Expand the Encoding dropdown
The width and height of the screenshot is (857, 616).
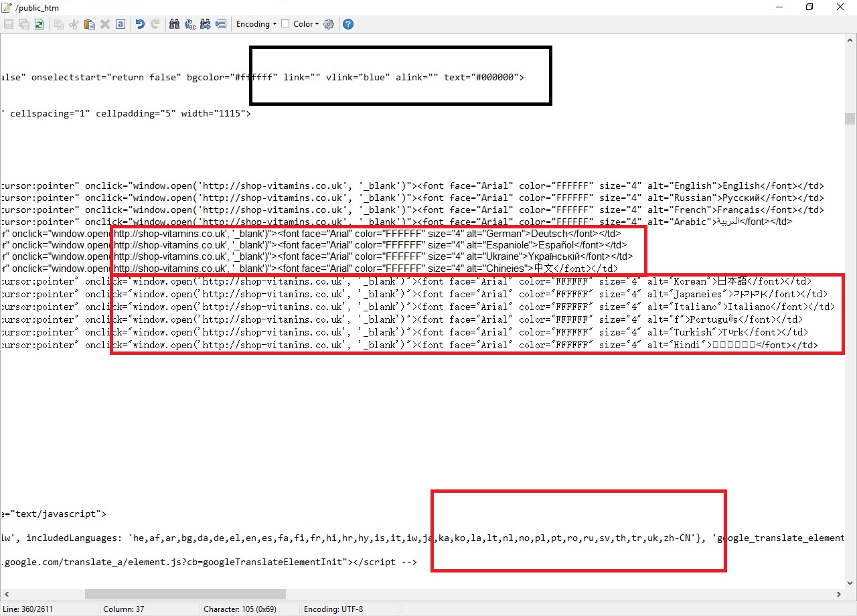tap(256, 24)
